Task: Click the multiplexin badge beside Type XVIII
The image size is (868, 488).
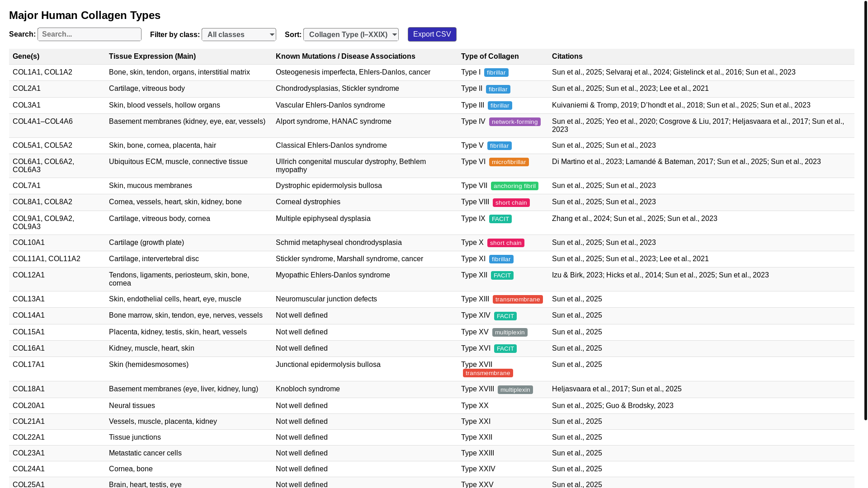Action: [515, 390]
